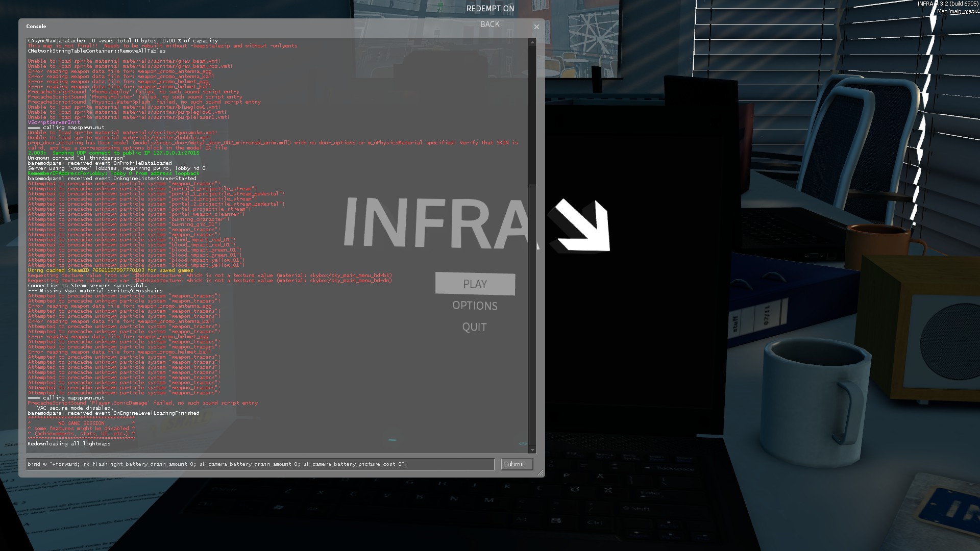Click the green 'Sending UDP connect' line
This screenshot has height=551, width=980.
[x=113, y=153]
